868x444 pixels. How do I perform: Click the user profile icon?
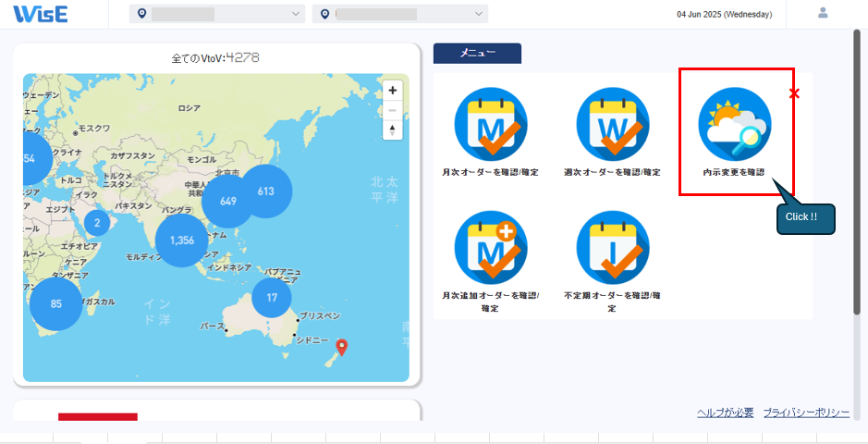(823, 13)
